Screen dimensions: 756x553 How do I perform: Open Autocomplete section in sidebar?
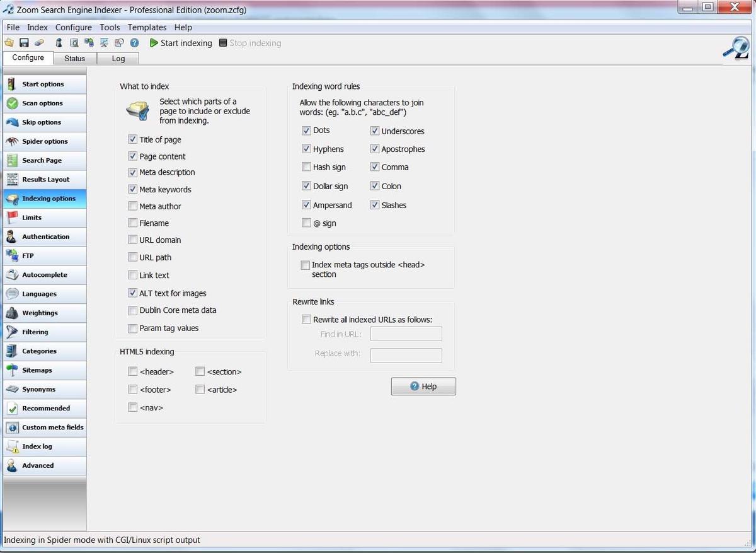(45, 275)
